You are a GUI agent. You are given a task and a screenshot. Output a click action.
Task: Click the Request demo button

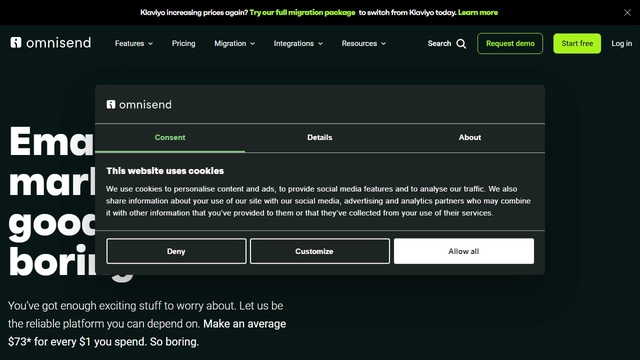(x=510, y=43)
